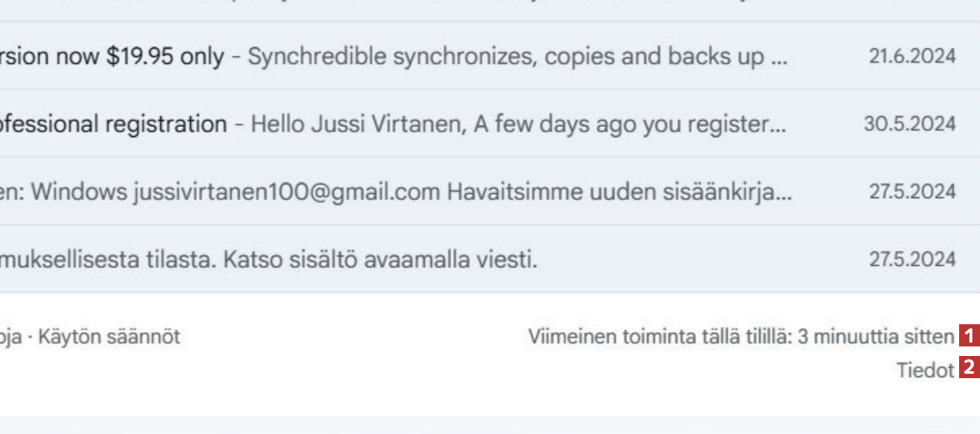This screenshot has height=434, width=980.
Task: Click the 21.6.2024 date
Action: coord(912,56)
